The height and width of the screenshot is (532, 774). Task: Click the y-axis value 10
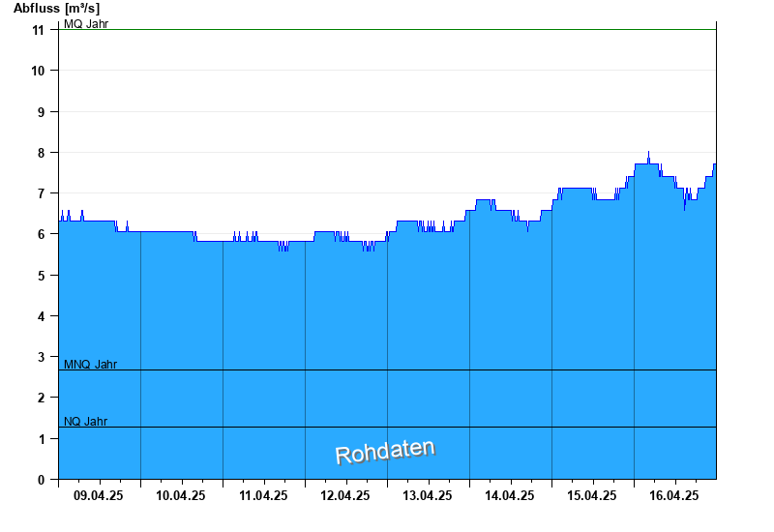(x=39, y=71)
